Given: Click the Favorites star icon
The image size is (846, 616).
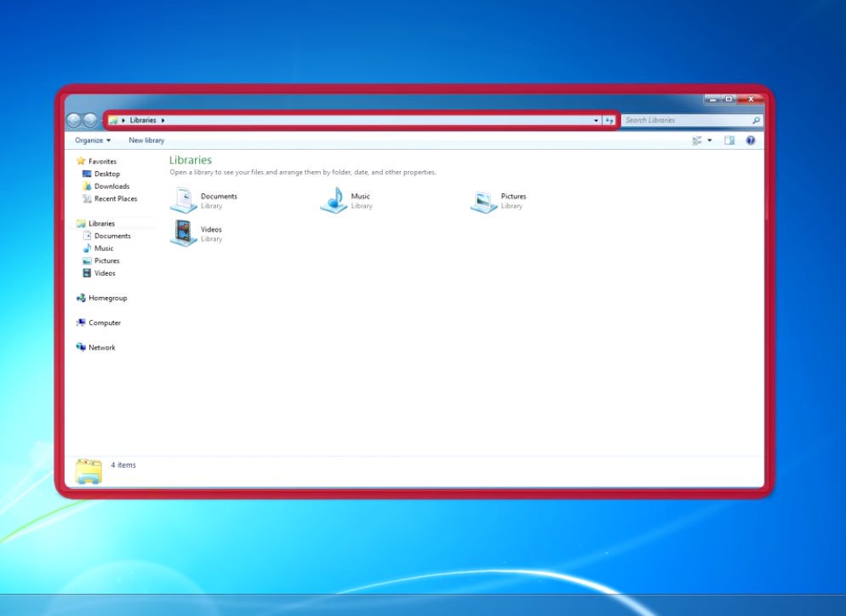Looking at the screenshot, I should [x=81, y=161].
